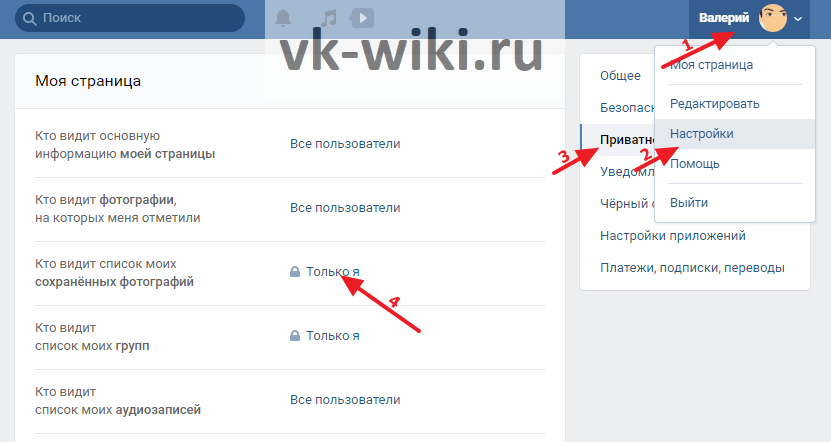The image size is (831, 442).
Task: Click the user avatar picture
Action: (x=773, y=18)
